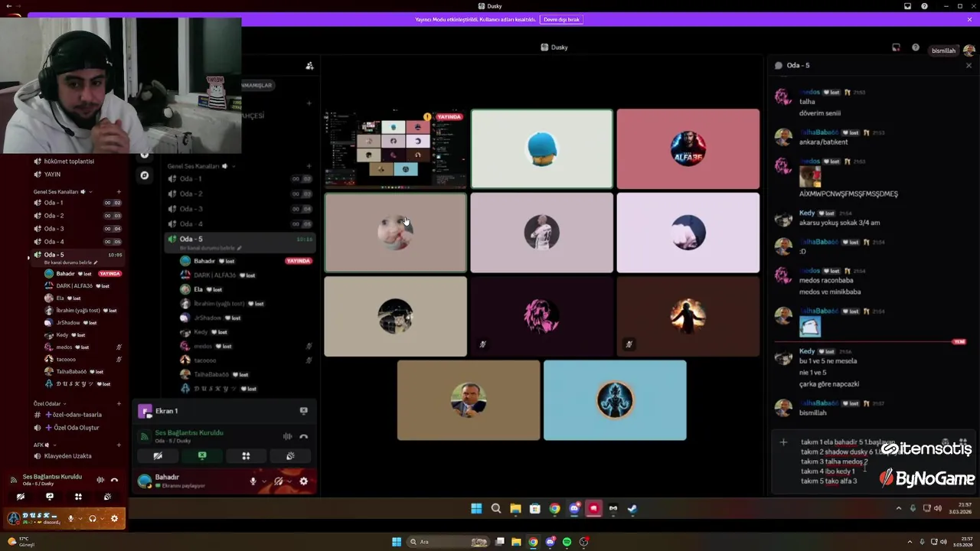The height and width of the screenshot is (551, 980).
Task: Close Oda - 5 chat panel
Action: point(969,66)
